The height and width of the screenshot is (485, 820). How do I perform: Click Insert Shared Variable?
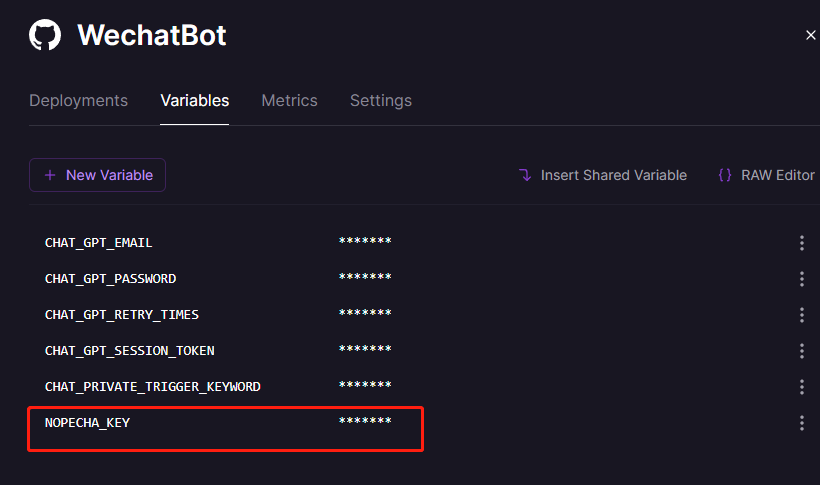coord(602,175)
